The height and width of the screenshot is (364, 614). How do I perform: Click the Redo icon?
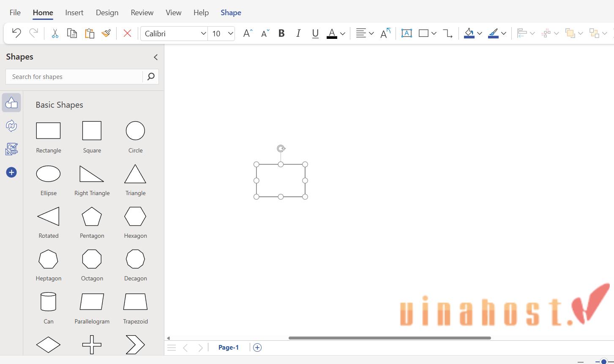[x=33, y=33]
